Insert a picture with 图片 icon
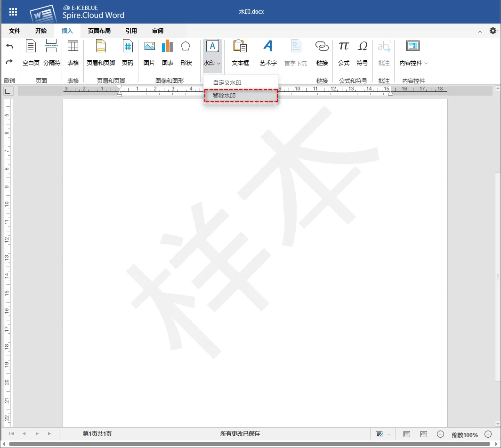Viewport: 501px width, 448px height. pos(149,52)
